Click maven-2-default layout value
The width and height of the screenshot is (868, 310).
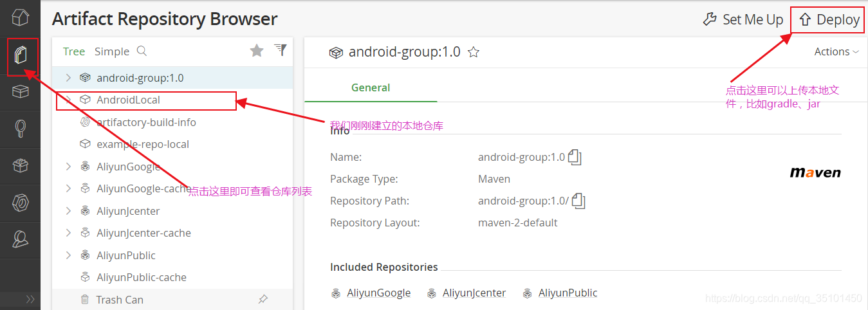(518, 223)
